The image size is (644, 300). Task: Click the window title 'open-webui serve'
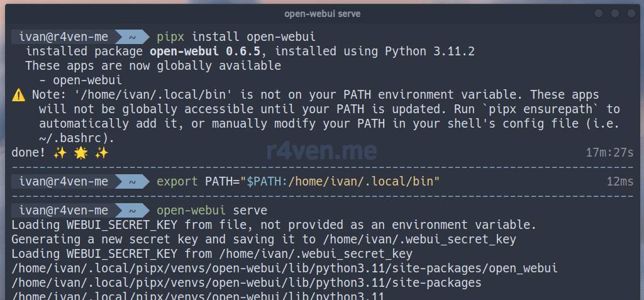point(322,14)
